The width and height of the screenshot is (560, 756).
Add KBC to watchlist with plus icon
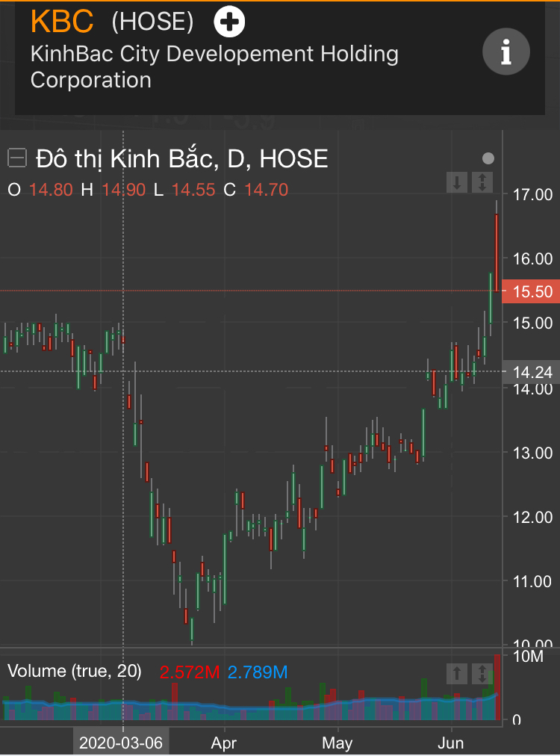pos(229,22)
